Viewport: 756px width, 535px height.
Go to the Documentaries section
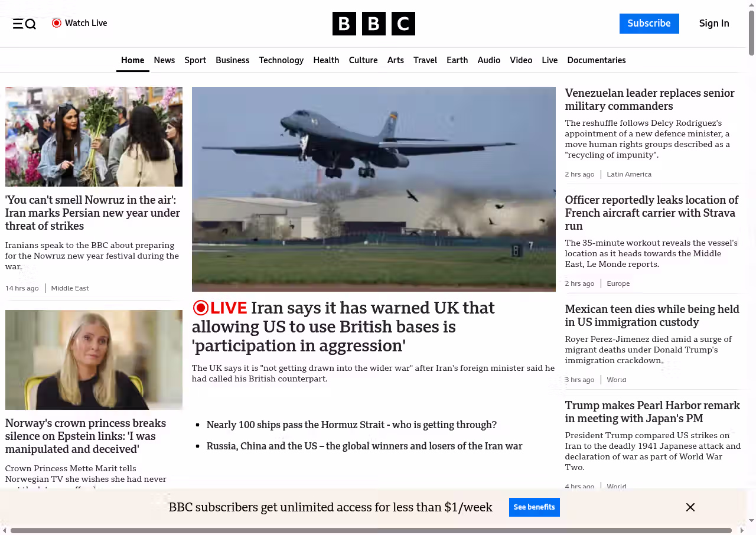click(x=596, y=60)
